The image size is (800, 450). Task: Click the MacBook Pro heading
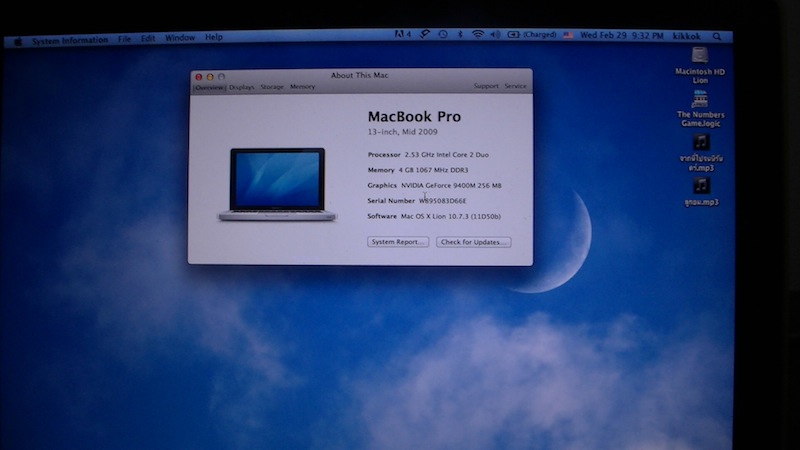pos(414,116)
